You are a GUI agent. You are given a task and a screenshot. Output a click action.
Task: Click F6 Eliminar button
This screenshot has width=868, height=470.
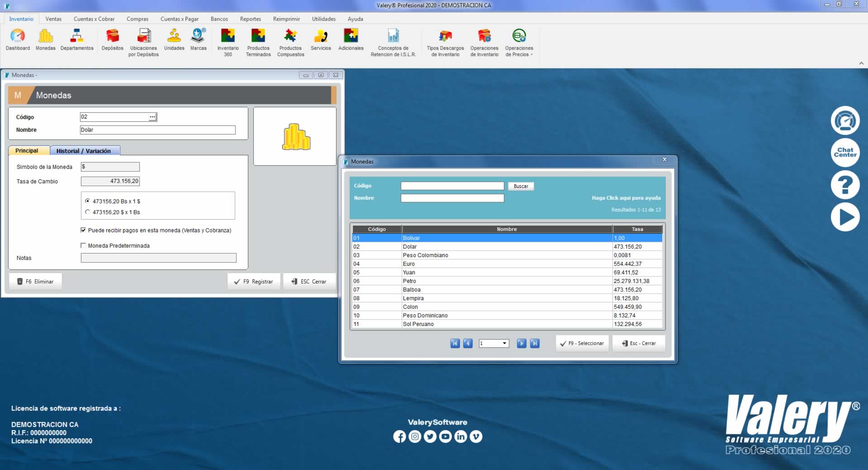click(x=35, y=282)
